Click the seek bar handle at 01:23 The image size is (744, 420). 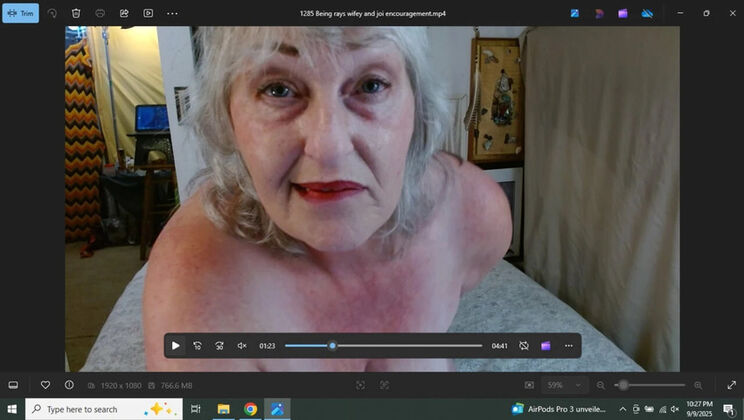pos(333,345)
